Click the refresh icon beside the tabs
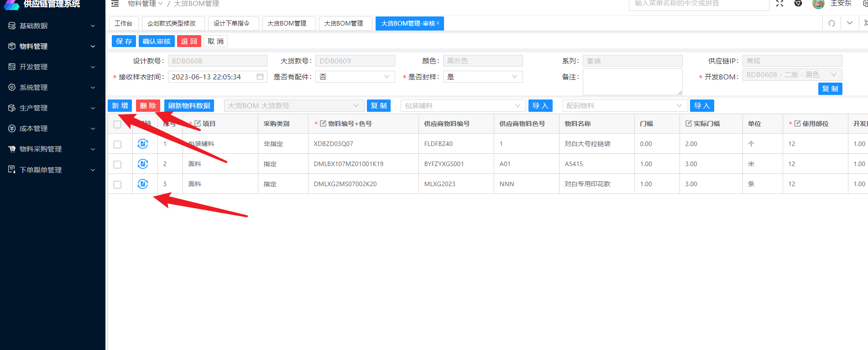Image resolution: width=868 pixels, height=350 pixels. 831,23
